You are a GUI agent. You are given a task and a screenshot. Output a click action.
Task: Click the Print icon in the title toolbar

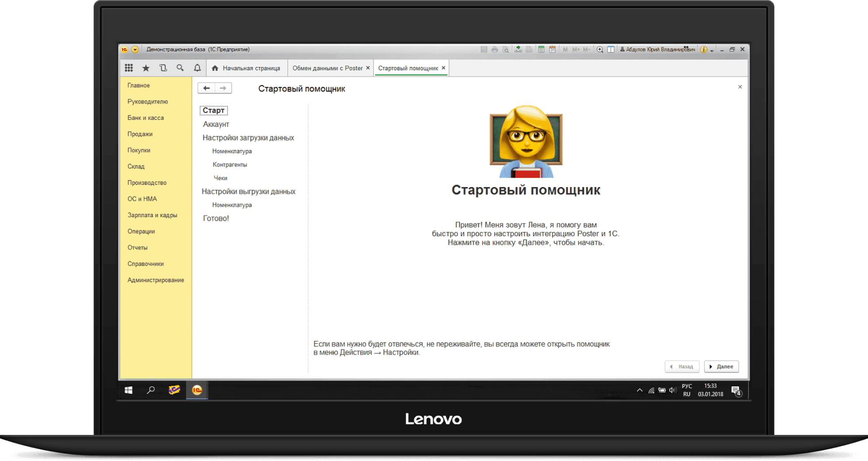tap(495, 50)
